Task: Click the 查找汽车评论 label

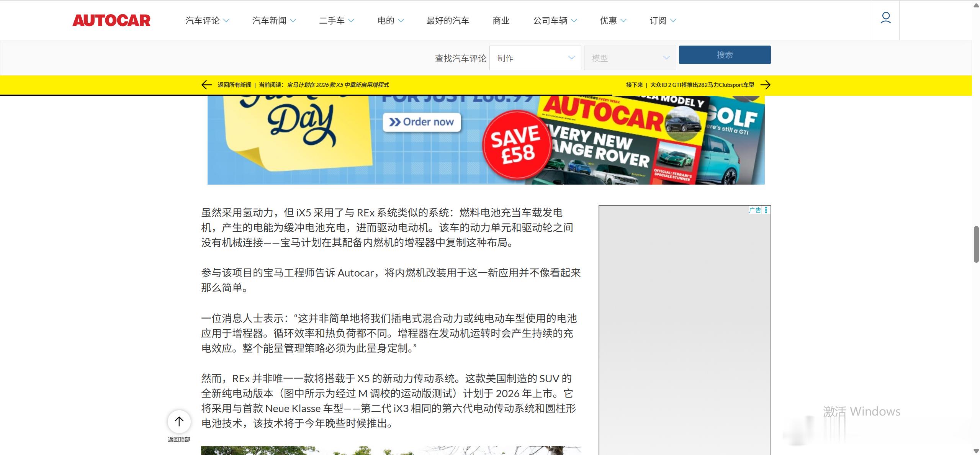Action: click(x=460, y=58)
